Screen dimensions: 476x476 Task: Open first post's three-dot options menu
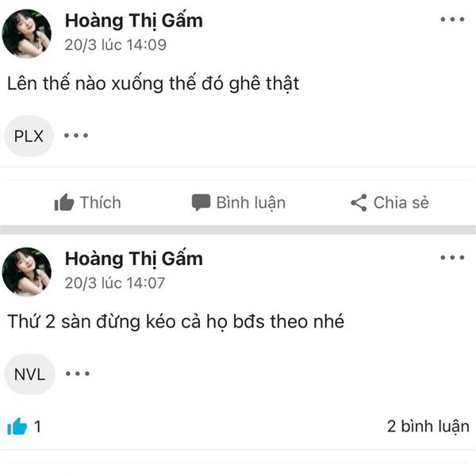[x=452, y=19]
